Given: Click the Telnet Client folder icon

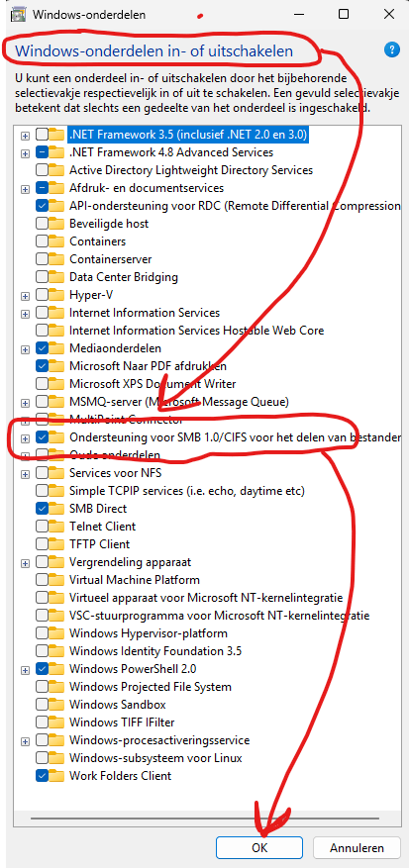Looking at the screenshot, I should [56, 527].
